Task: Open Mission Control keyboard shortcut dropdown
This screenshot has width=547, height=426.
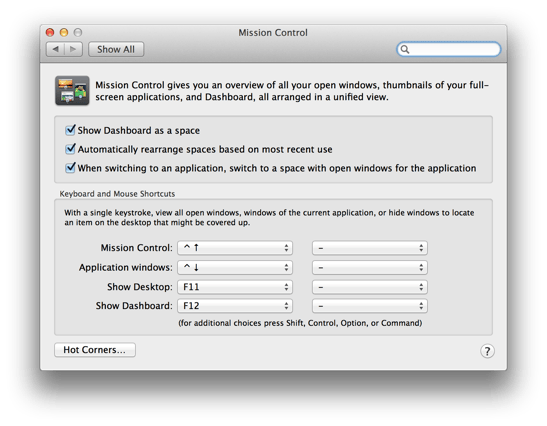Action: [x=235, y=248]
